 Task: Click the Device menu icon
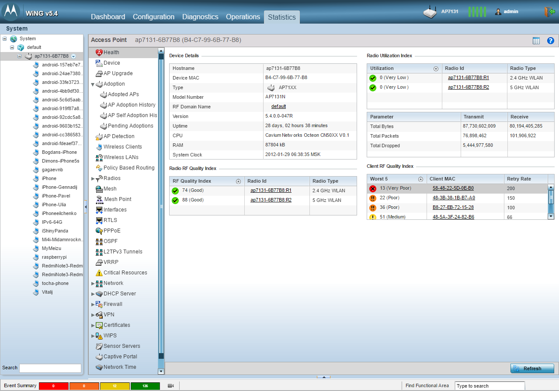pyautogui.click(x=99, y=63)
